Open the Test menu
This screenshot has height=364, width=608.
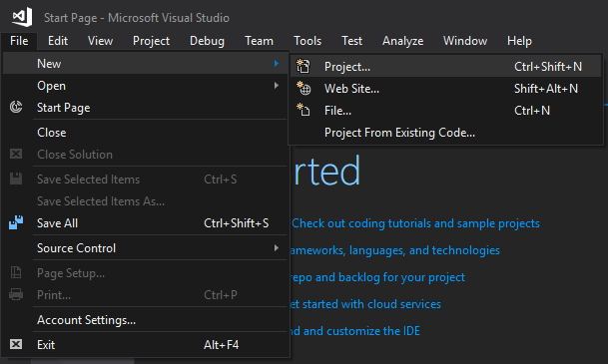pos(351,41)
